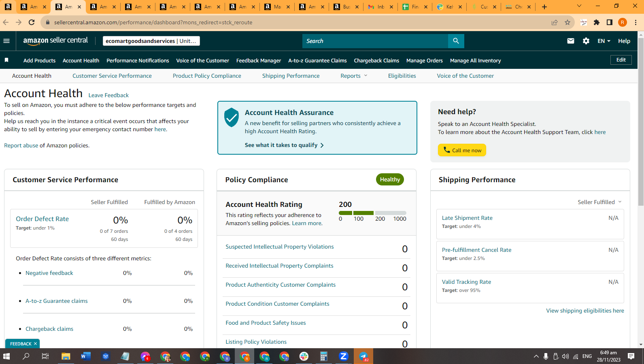Open the hamburger navigation menu

click(x=6, y=41)
